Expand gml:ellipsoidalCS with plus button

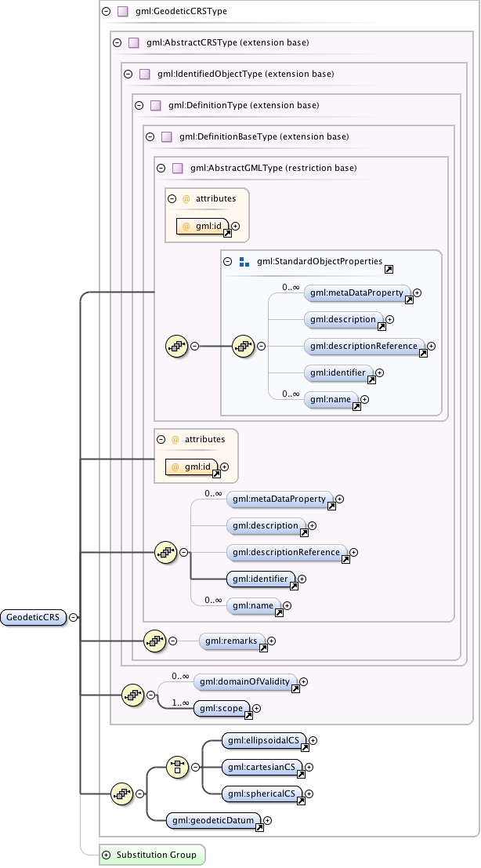point(313,741)
